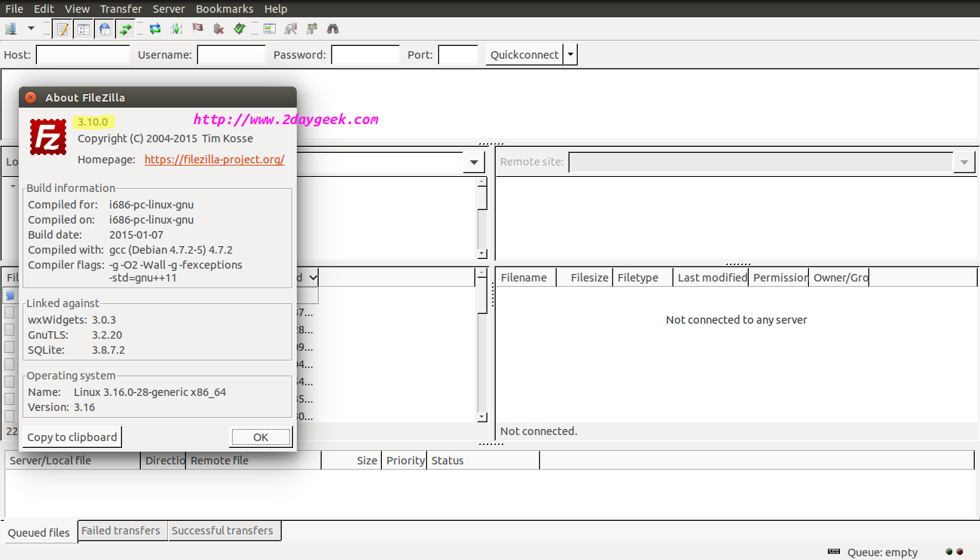This screenshot has height=560, width=980.
Task: Click the remote Permission column header
Action: point(780,278)
